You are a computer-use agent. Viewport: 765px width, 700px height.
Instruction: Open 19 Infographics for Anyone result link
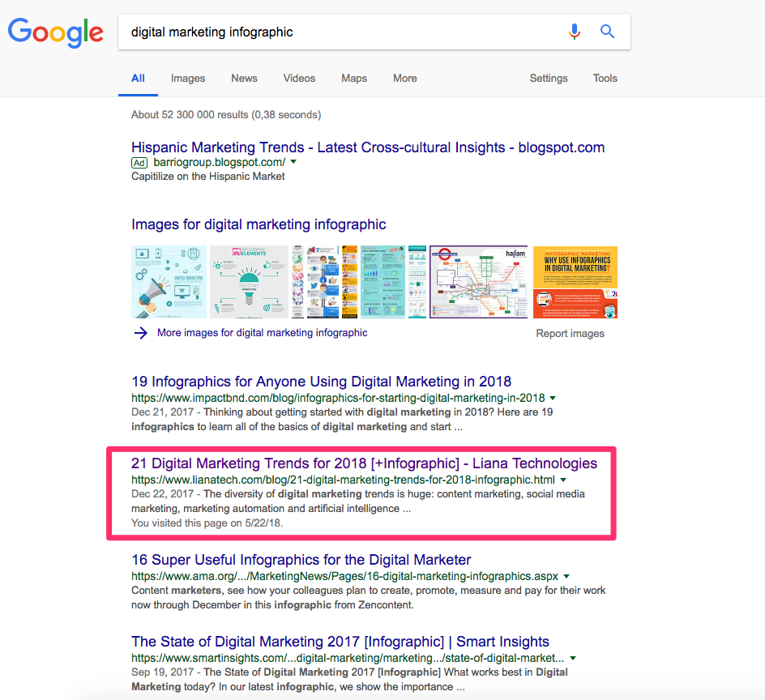[321, 382]
